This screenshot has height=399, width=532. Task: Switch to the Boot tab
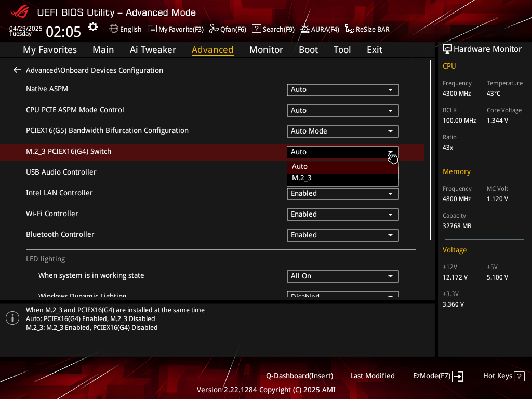pos(309,50)
